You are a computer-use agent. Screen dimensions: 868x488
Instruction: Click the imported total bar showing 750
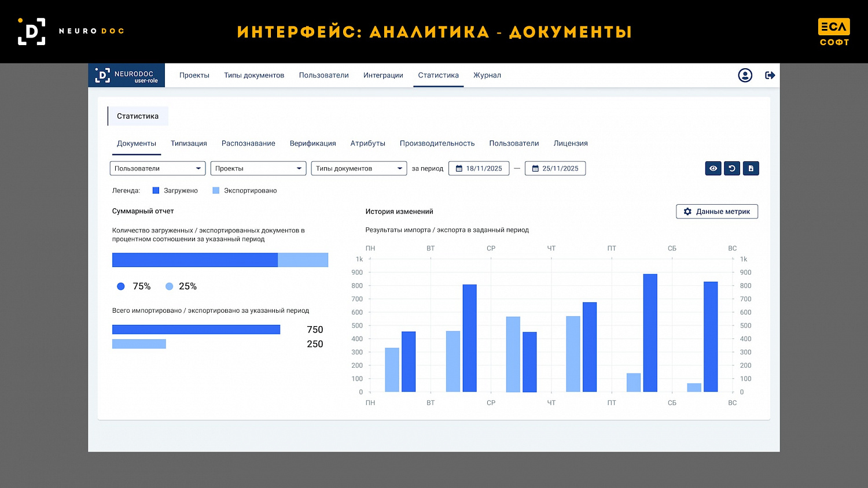click(x=196, y=330)
